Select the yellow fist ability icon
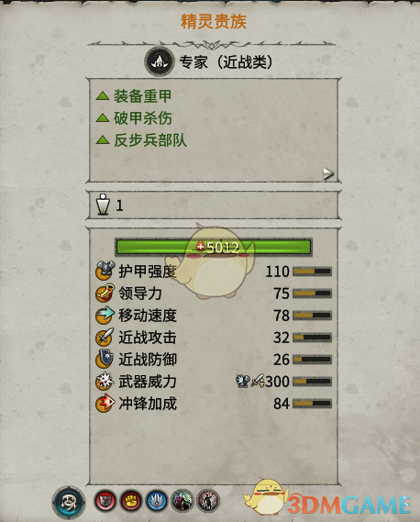Screen dimensions: 420x522 click(x=131, y=501)
